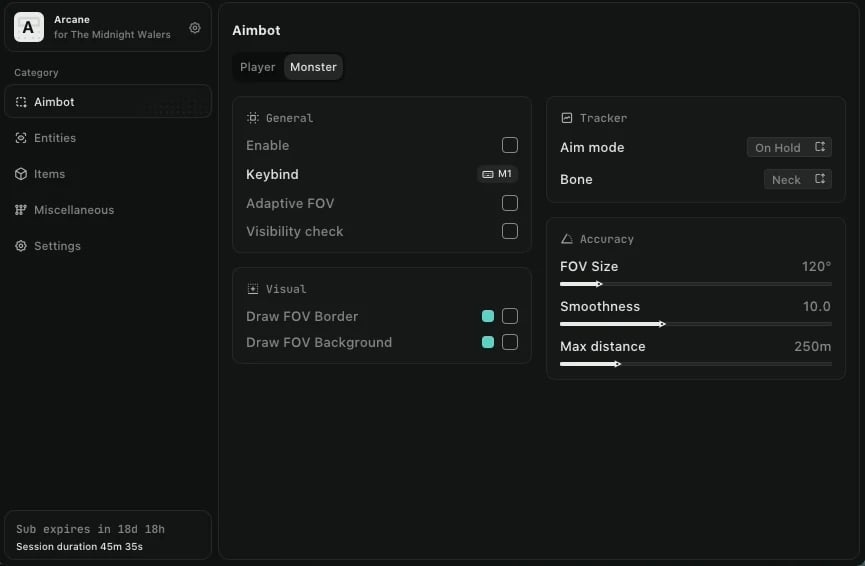The image size is (865, 566).
Task: Expand the Aim mode "On Hold" dropdown
Action: click(x=789, y=147)
